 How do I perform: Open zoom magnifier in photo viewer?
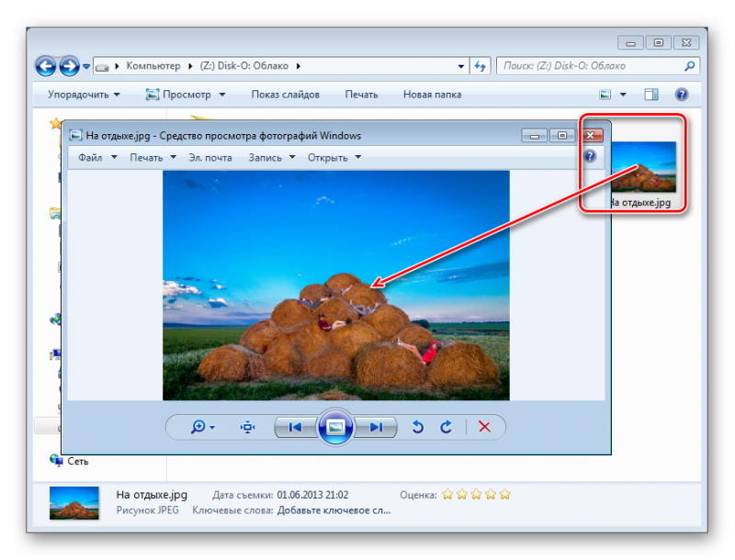(201, 427)
